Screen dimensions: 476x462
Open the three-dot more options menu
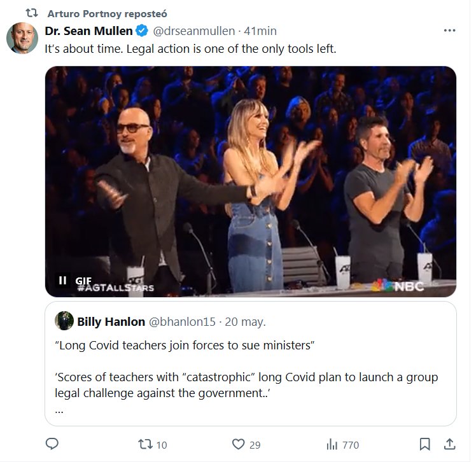(x=449, y=31)
